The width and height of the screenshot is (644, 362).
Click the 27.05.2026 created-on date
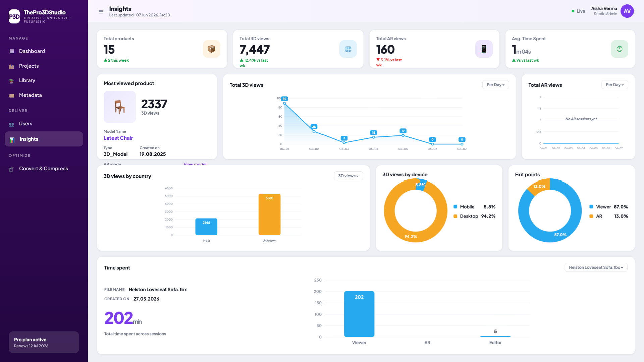point(146,299)
